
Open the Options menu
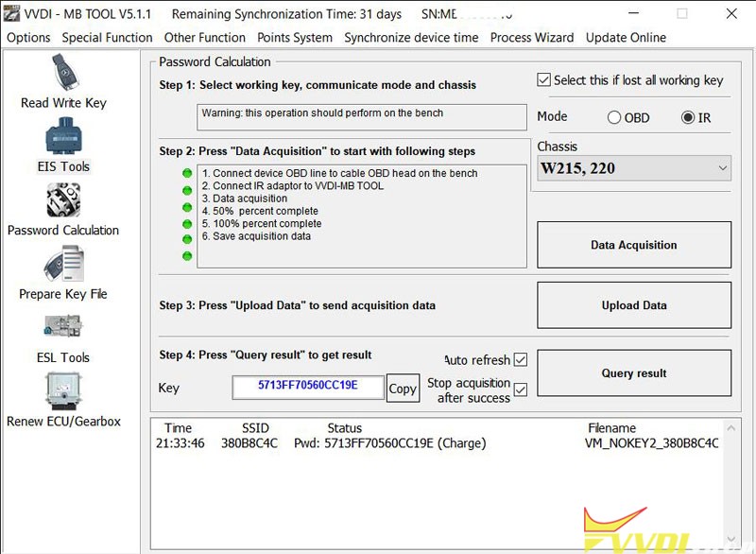[x=28, y=38]
